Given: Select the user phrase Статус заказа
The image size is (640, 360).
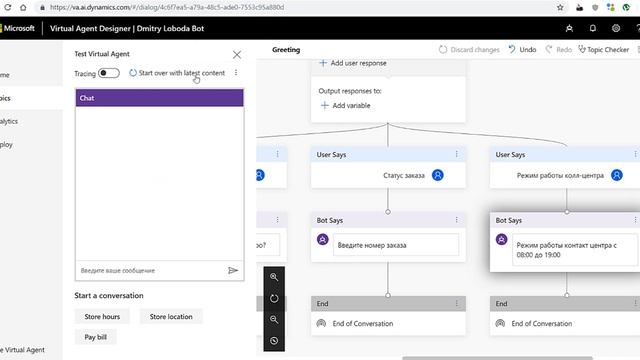Looking at the screenshot, I should (404, 176).
